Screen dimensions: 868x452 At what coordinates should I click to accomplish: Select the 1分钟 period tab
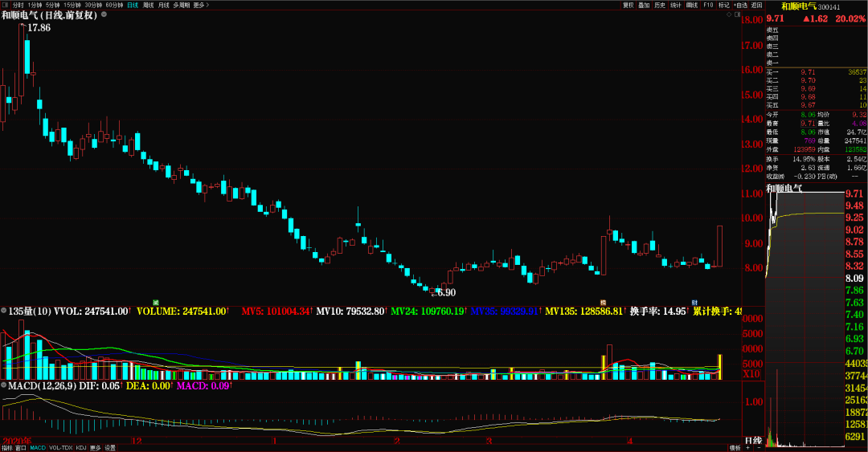[x=35, y=5]
